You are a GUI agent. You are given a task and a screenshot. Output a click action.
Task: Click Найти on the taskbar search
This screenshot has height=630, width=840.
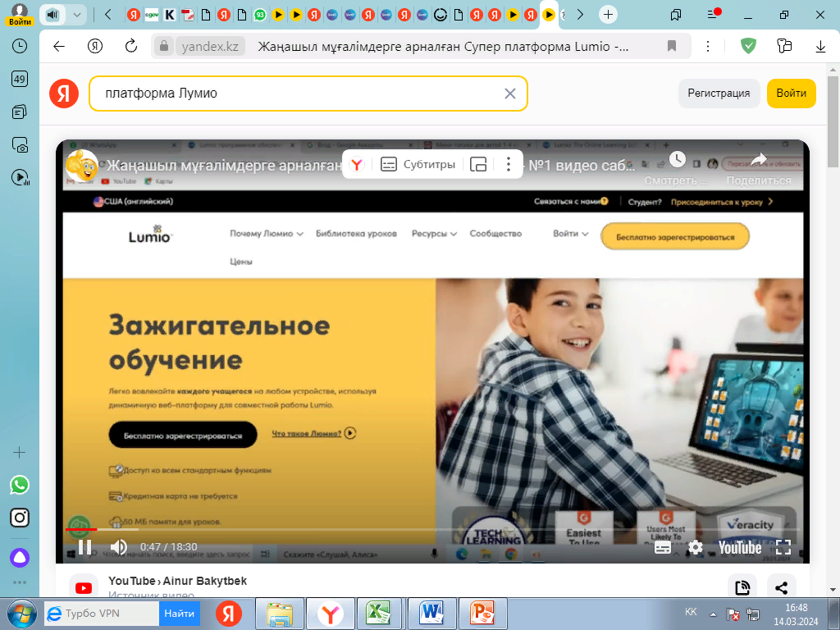pyautogui.click(x=179, y=614)
